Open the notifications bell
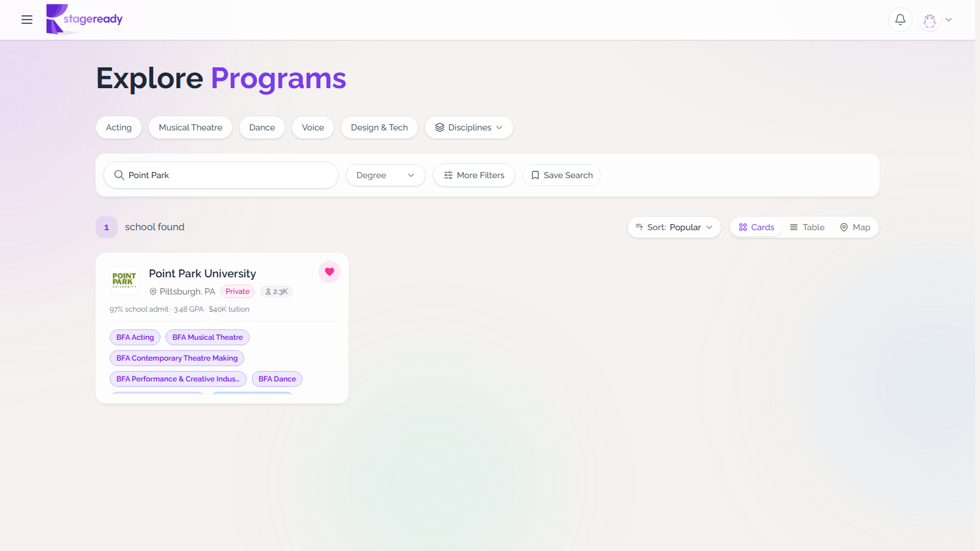The height and width of the screenshot is (551, 980). [x=900, y=20]
